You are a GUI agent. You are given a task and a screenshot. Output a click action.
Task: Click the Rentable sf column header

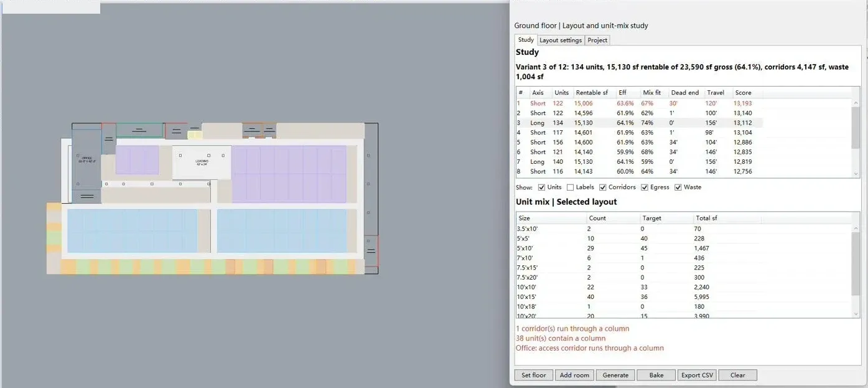[x=594, y=93]
